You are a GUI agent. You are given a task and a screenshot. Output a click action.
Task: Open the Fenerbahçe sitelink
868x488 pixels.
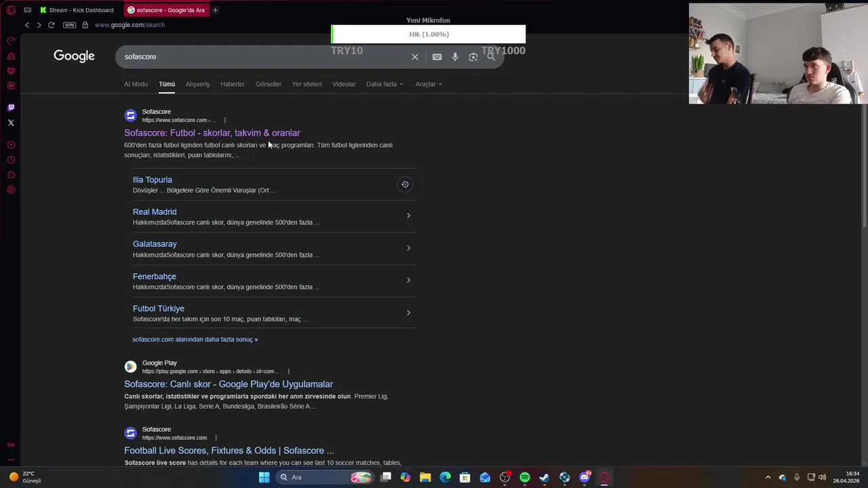click(155, 277)
